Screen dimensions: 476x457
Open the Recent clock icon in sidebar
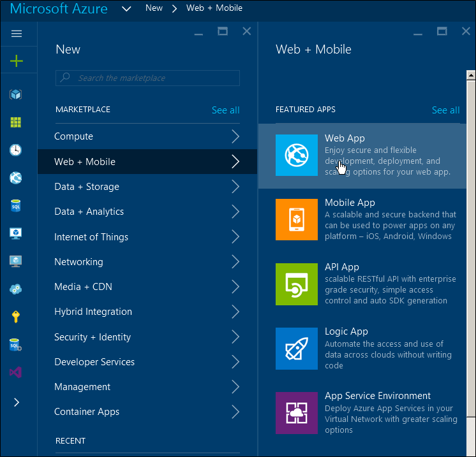(x=16, y=150)
